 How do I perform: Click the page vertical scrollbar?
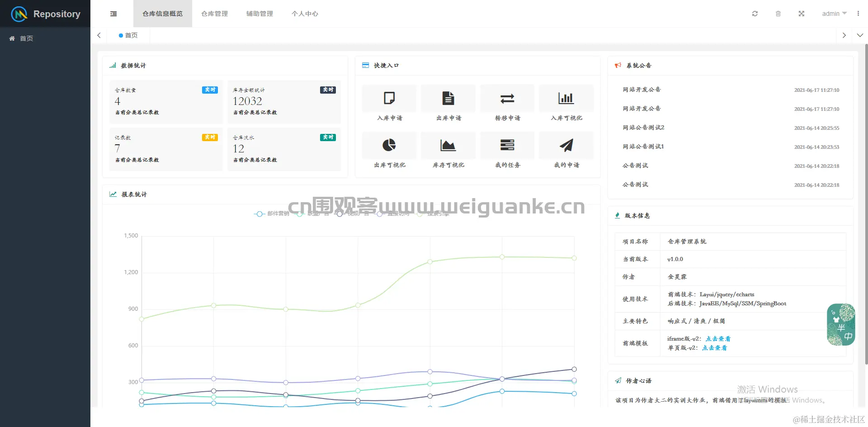(866, 204)
